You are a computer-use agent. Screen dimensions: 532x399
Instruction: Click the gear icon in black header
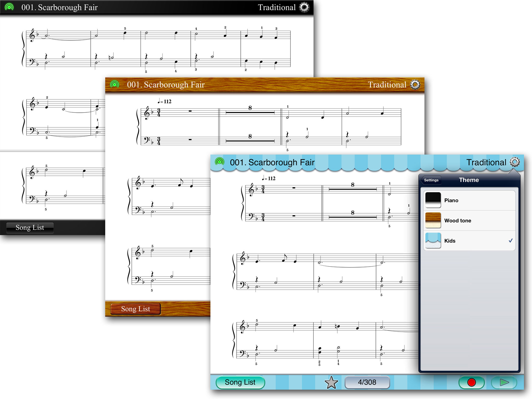tap(304, 7)
